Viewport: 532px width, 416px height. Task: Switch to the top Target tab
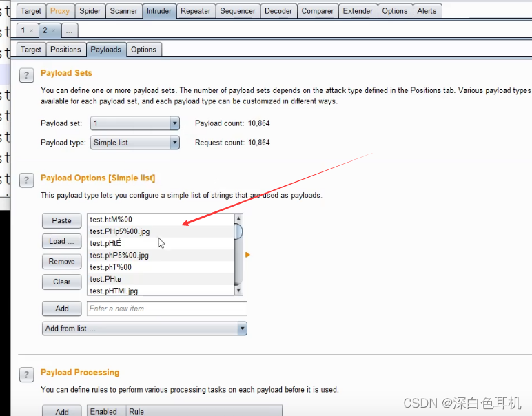point(31,11)
